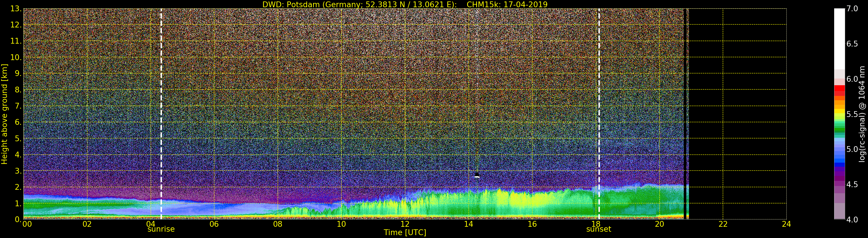Click the '14' tick on the time axis
This screenshot has height=238, width=868.
click(468, 224)
